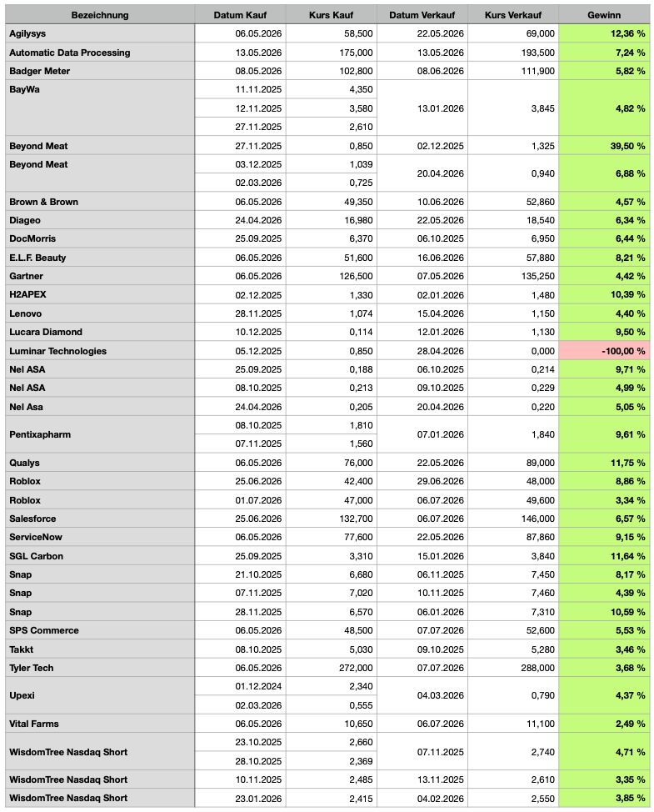Select WisdomTree purchase price 2,369
The width and height of the screenshot is (654, 812).
pos(331,761)
